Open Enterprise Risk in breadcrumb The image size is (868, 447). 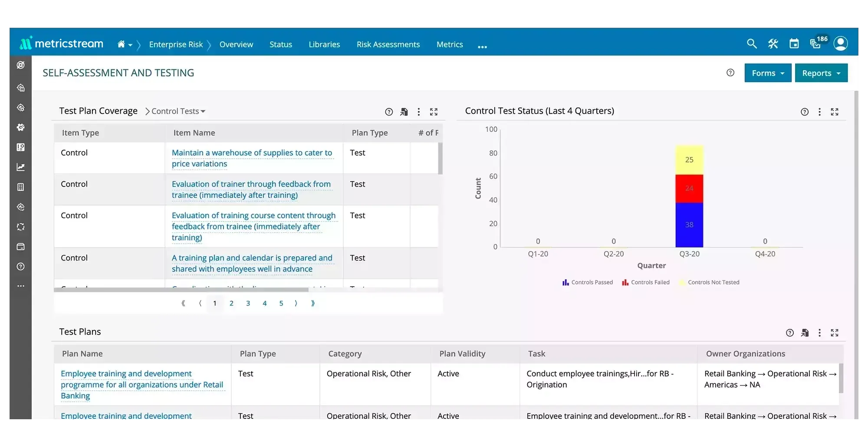click(176, 44)
